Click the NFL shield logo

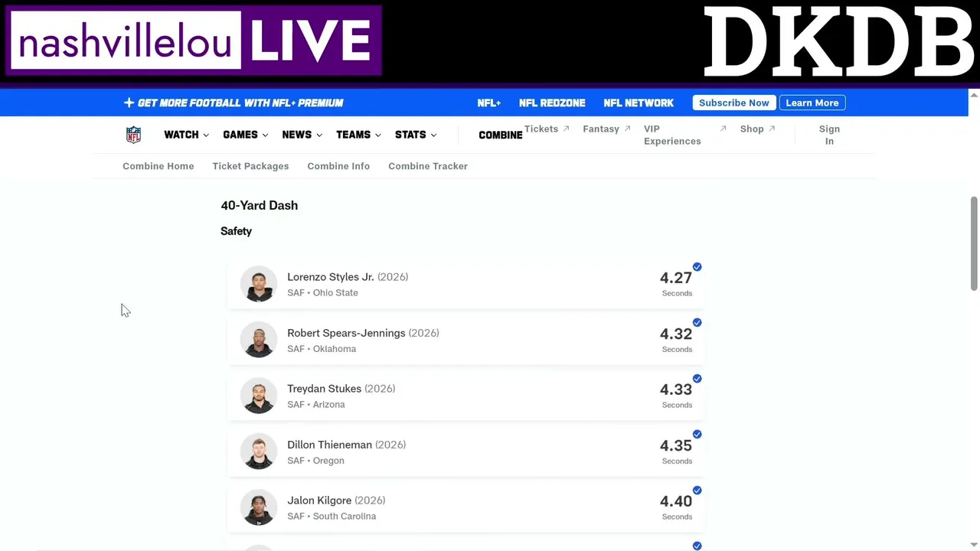pyautogui.click(x=133, y=135)
